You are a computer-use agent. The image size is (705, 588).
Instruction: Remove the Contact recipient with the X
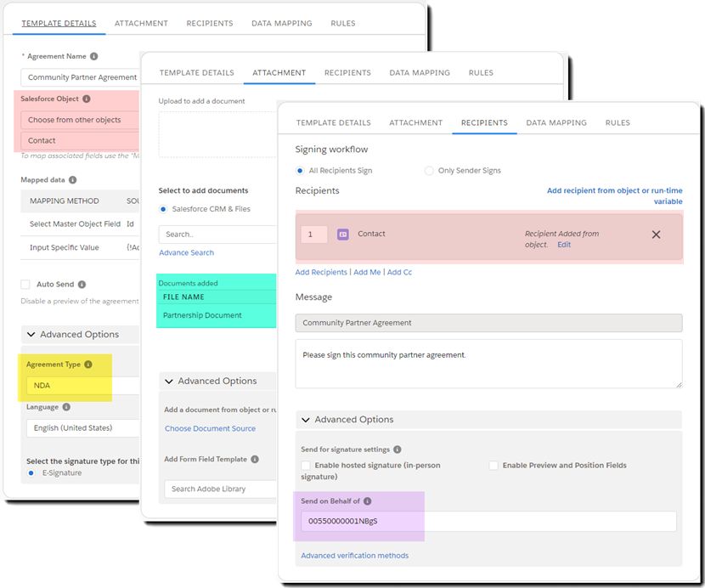[656, 235]
